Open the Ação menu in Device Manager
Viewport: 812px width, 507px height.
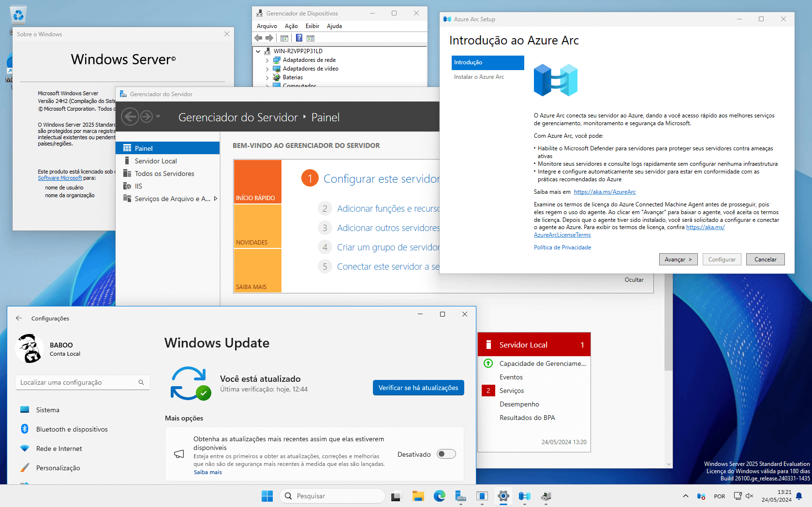[291, 26]
